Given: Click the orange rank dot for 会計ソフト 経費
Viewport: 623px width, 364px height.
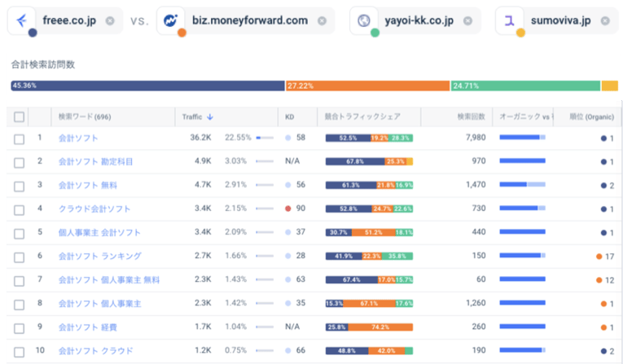Looking at the screenshot, I should coord(603,328).
